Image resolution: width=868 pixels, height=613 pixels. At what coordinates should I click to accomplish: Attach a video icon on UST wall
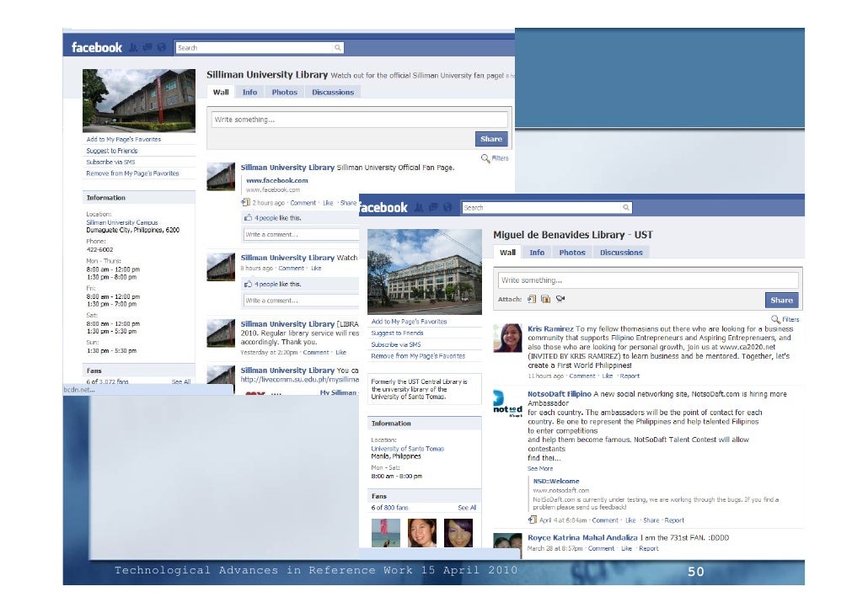point(560,299)
